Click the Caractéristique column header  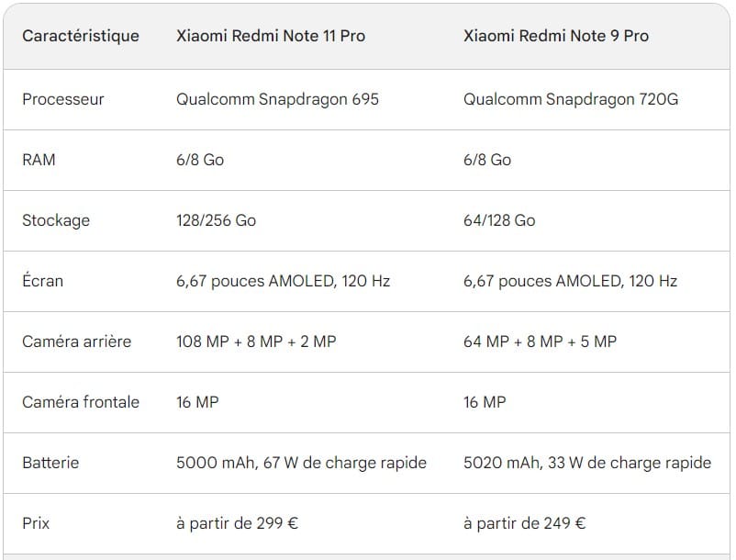click(x=81, y=36)
